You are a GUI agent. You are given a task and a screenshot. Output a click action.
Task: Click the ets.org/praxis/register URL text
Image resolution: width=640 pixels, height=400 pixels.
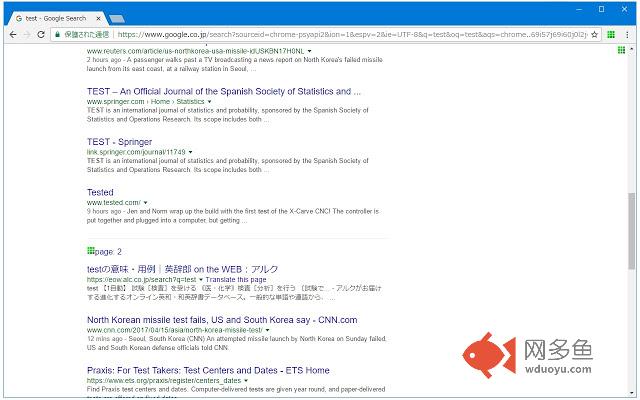[164, 381]
